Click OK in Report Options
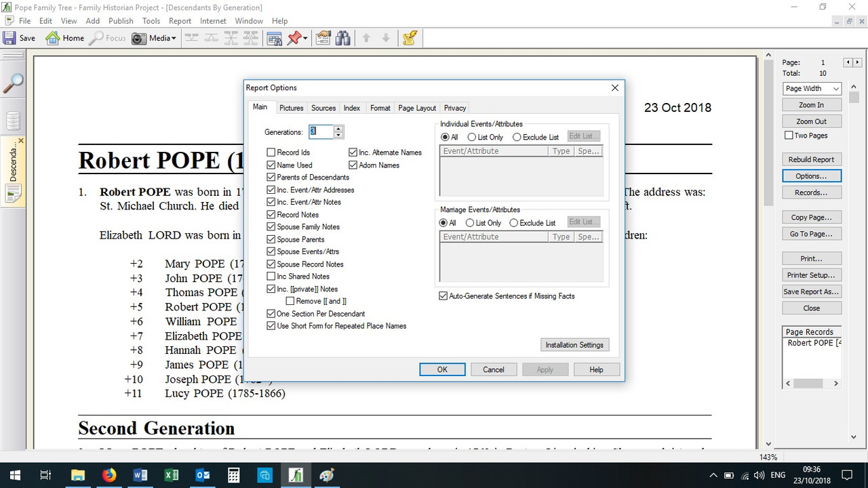Image resolution: width=868 pixels, height=488 pixels. coord(442,369)
